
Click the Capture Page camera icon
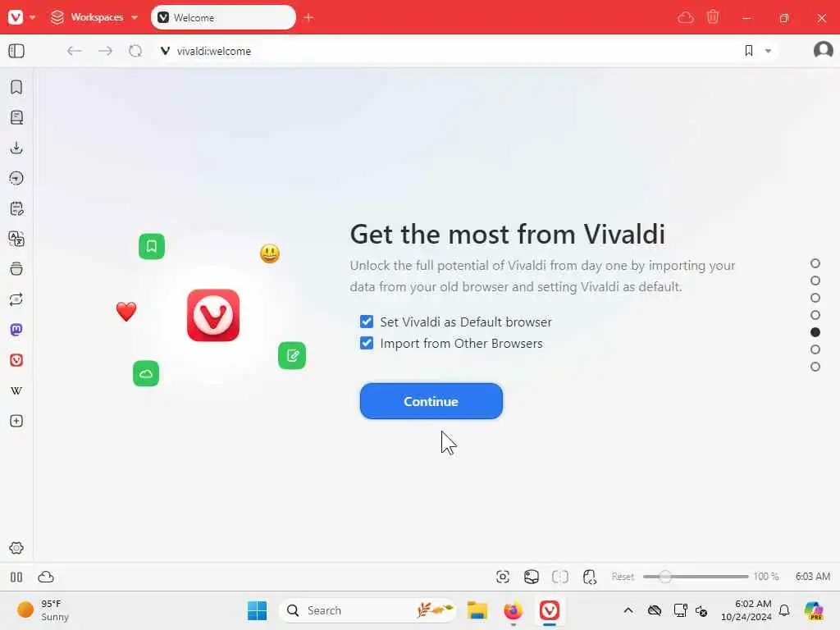503,577
